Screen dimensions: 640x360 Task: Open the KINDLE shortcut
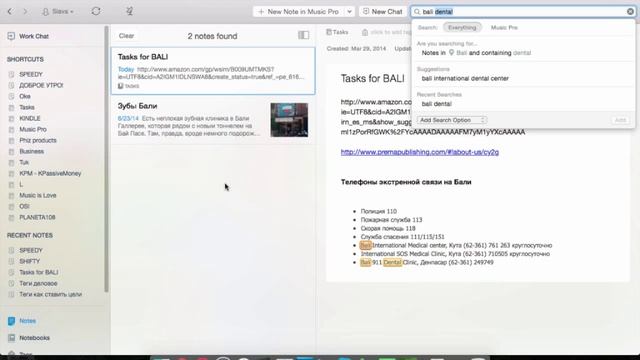pos(30,118)
